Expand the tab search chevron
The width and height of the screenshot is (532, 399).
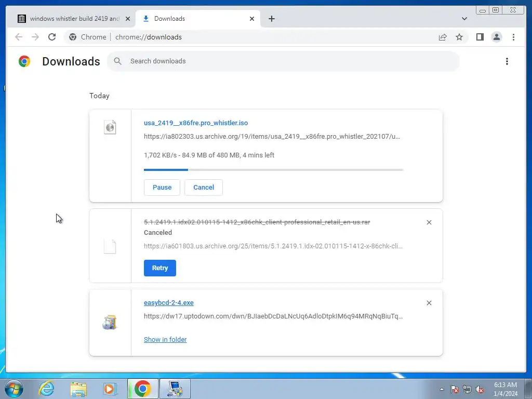[464, 19]
